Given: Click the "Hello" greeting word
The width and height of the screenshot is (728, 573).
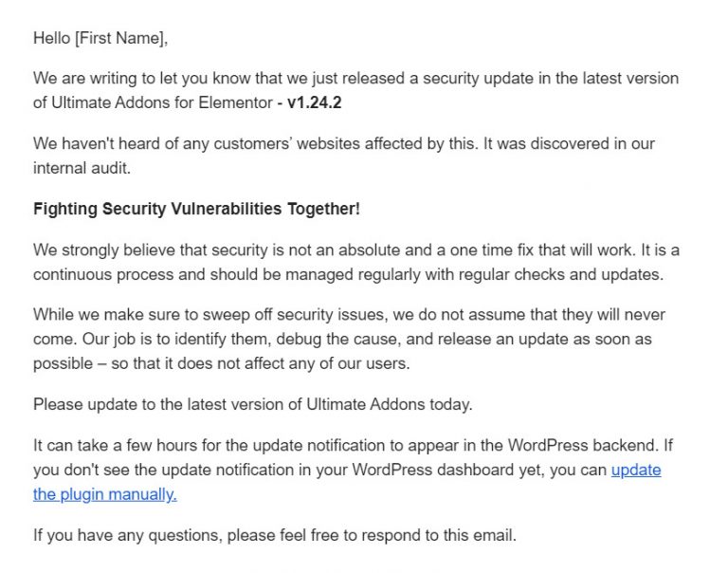Looking at the screenshot, I should point(51,39).
